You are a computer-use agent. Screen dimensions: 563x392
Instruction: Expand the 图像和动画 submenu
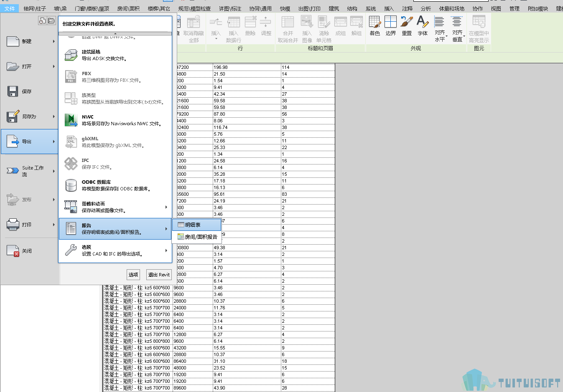click(x=166, y=207)
